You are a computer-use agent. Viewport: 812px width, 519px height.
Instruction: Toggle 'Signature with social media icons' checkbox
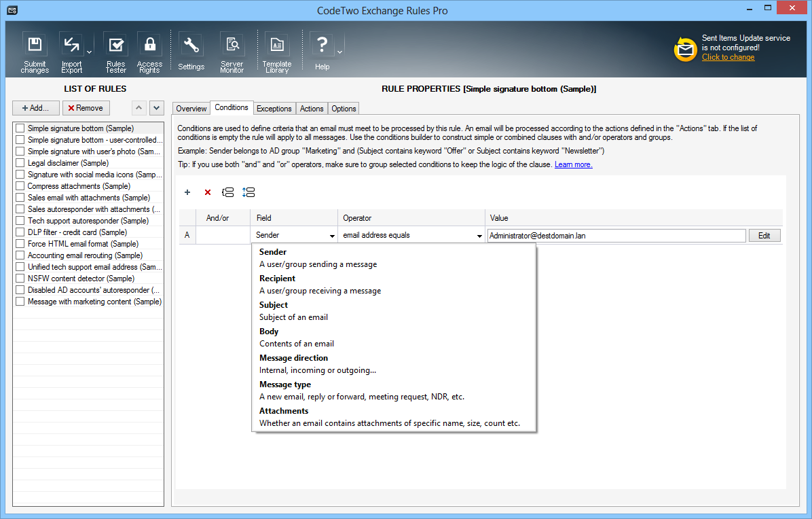20,174
